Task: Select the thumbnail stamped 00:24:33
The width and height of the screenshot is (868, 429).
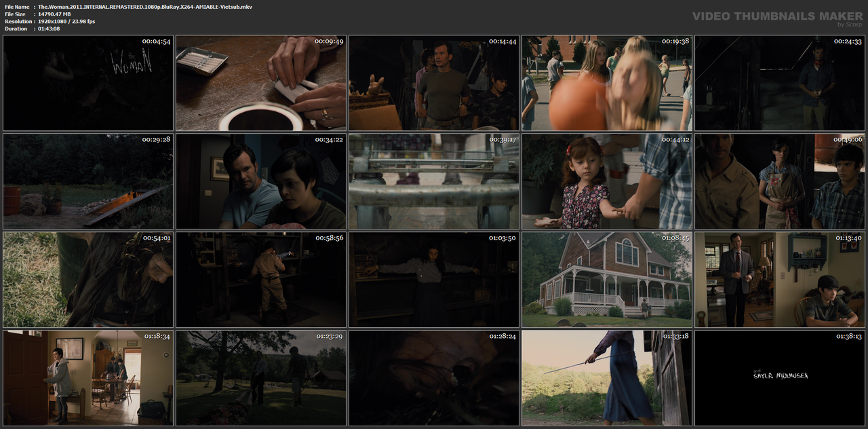Action: pos(780,83)
